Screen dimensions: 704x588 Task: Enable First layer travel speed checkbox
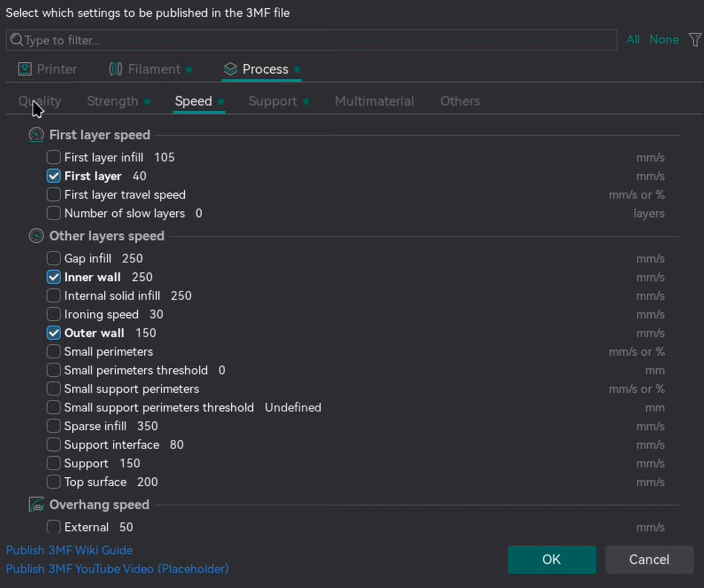point(53,194)
